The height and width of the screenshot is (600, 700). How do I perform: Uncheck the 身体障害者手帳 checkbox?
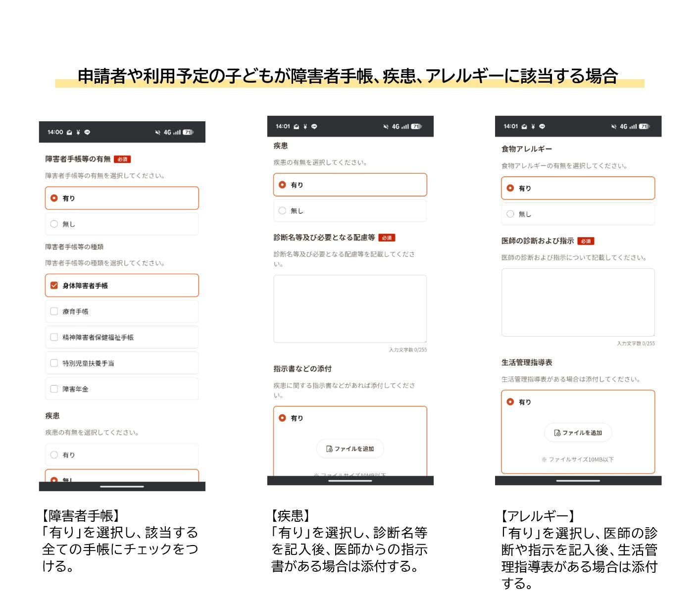point(54,285)
